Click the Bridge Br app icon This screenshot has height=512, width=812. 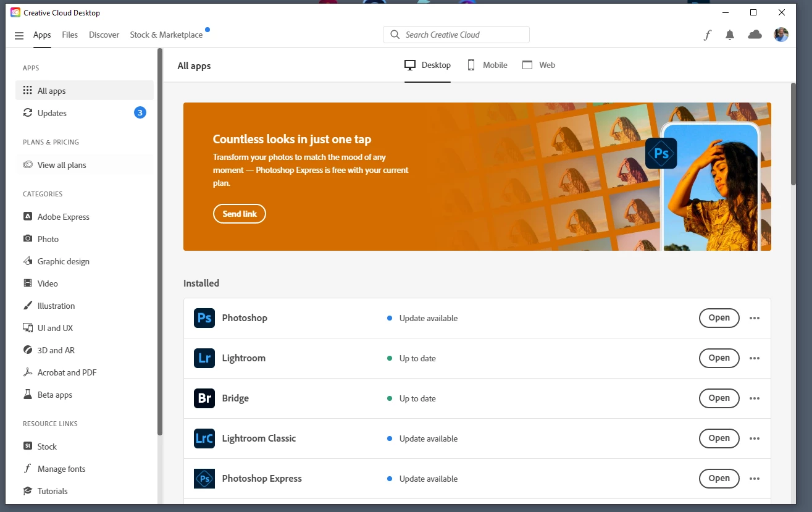(204, 398)
